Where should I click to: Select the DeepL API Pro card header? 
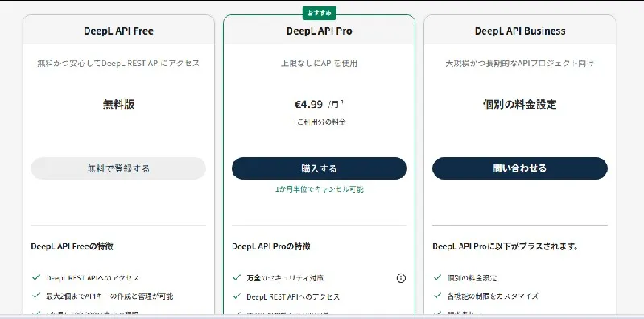coord(319,30)
